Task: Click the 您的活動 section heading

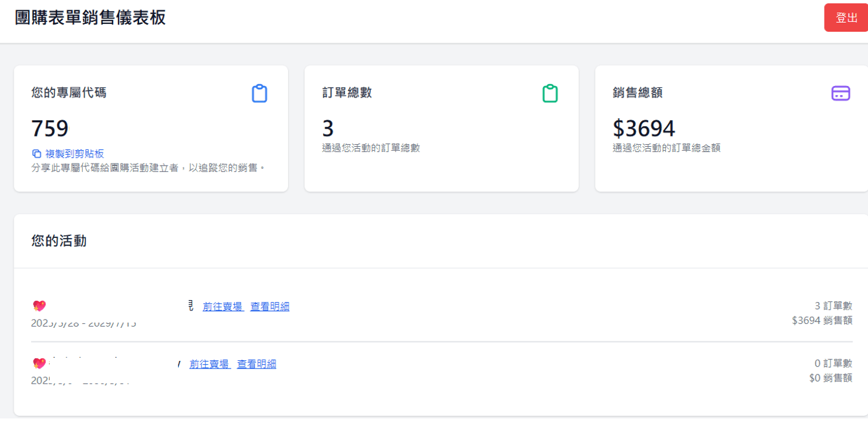Action: 59,241
